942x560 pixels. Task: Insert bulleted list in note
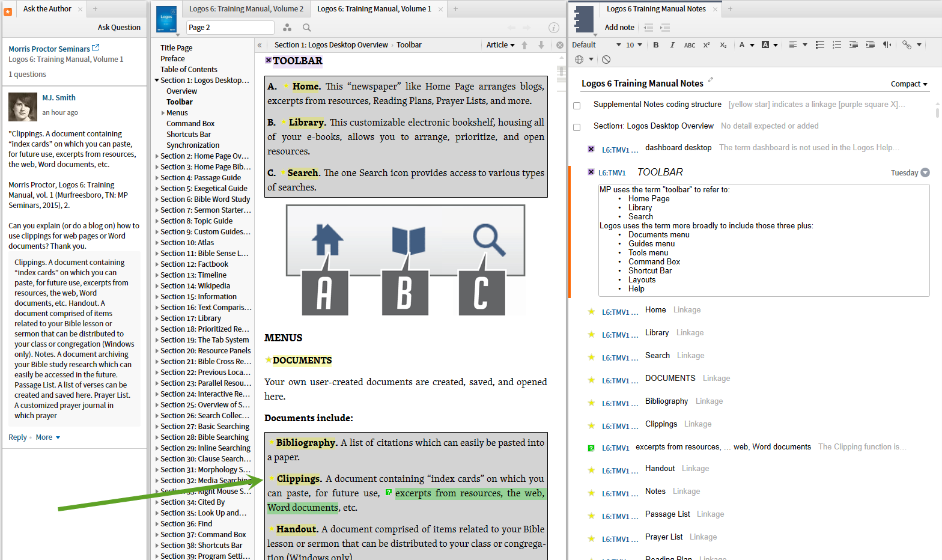pyautogui.click(x=820, y=45)
